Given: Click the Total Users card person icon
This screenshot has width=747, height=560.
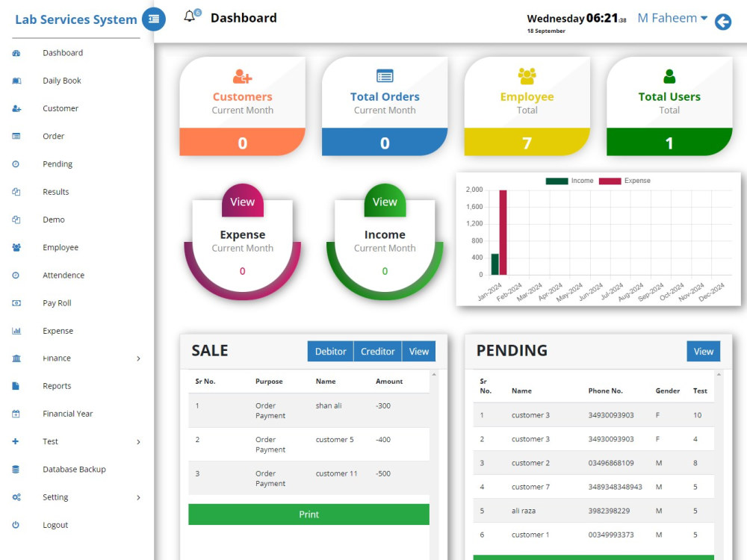Looking at the screenshot, I should point(669,76).
